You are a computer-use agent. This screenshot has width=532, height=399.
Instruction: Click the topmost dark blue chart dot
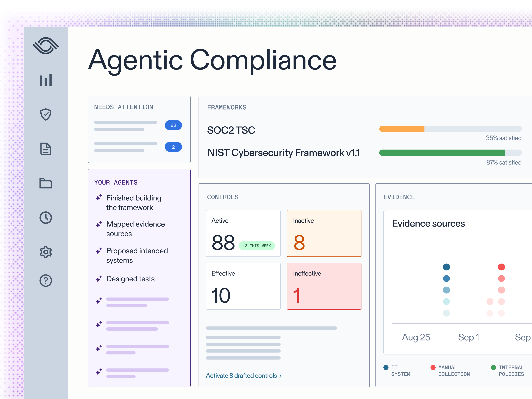(446, 267)
